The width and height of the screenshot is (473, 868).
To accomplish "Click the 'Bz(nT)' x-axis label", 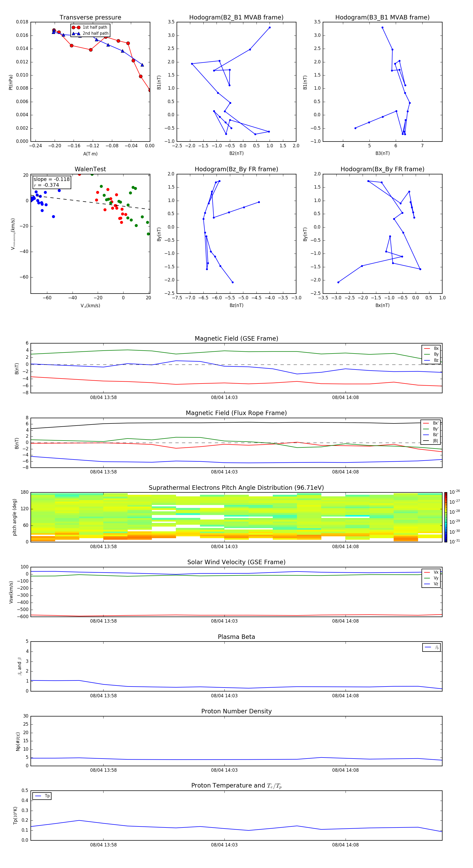I will [236, 305].
